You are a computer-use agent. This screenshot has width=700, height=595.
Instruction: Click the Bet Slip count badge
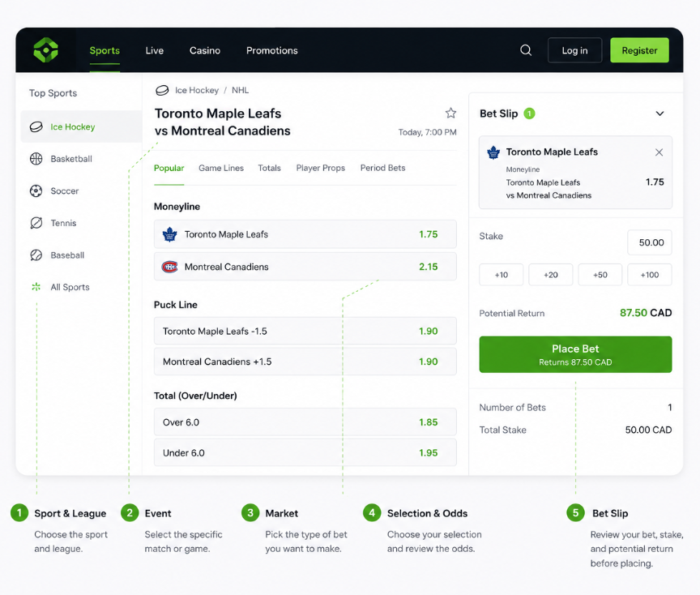(530, 113)
